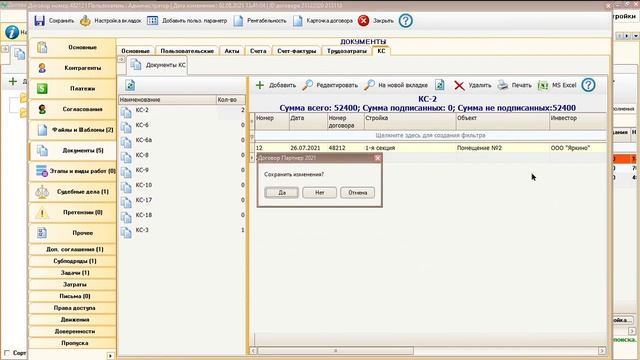
Task: Switch to the Счета tab
Action: 258,51
